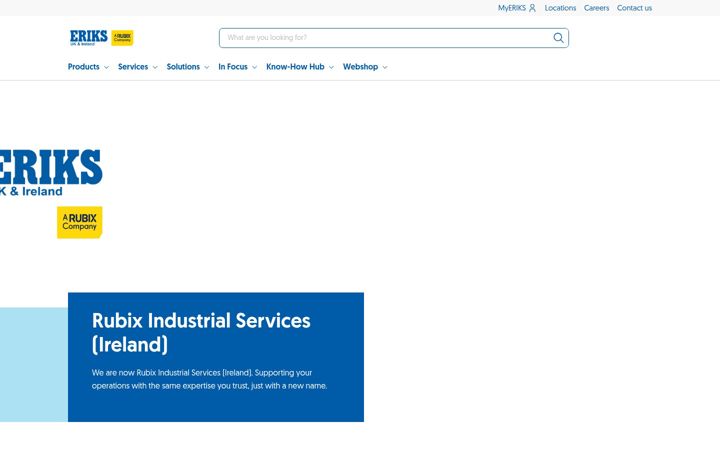Click the large yellow Rubix Company badge
The image size is (720, 450).
click(79, 222)
